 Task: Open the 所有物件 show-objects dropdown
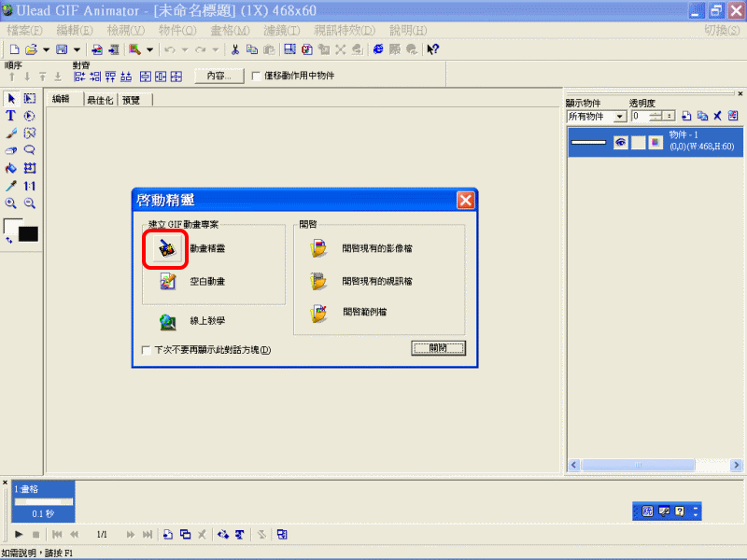(620, 117)
